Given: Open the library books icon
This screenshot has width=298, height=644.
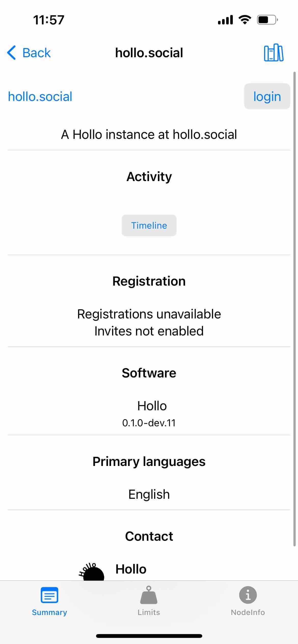Looking at the screenshot, I should (274, 53).
